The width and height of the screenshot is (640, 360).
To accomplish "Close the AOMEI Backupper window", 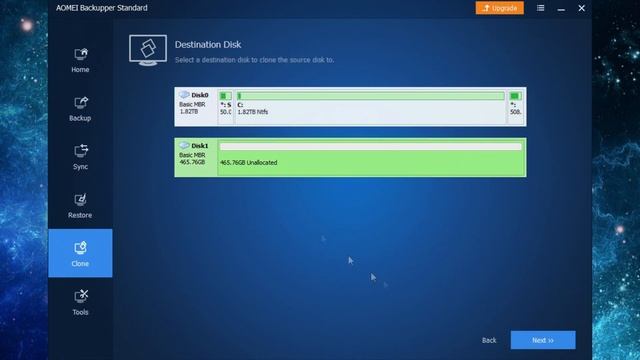I will [582, 8].
